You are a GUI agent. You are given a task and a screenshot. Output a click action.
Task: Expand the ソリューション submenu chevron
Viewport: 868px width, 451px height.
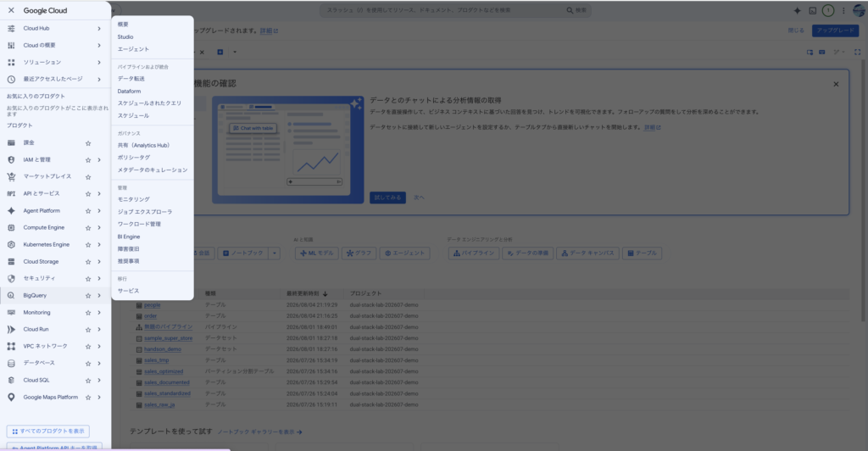pos(99,63)
